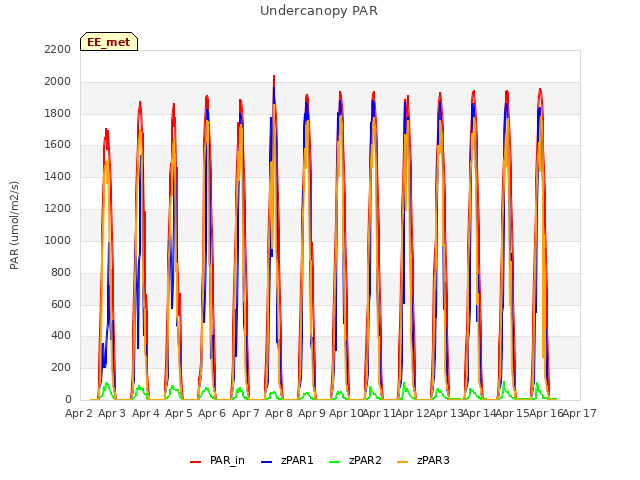Click the 2000 y-axis tick label
Screen dimensions: 640x480
58,81
